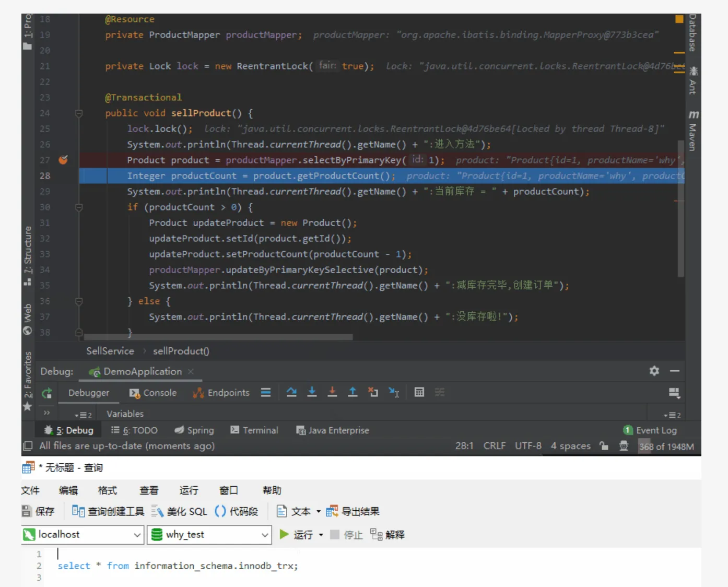Open the 格式 (Format) menu
The width and height of the screenshot is (728, 587).
coord(108,490)
